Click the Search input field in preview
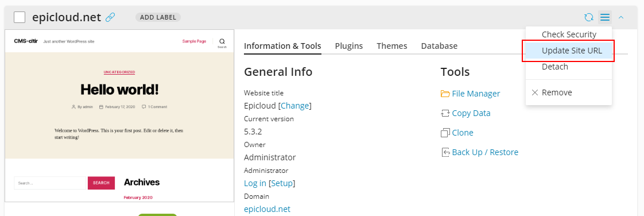The width and height of the screenshot is (644, 216). click(x=50, y=183)
